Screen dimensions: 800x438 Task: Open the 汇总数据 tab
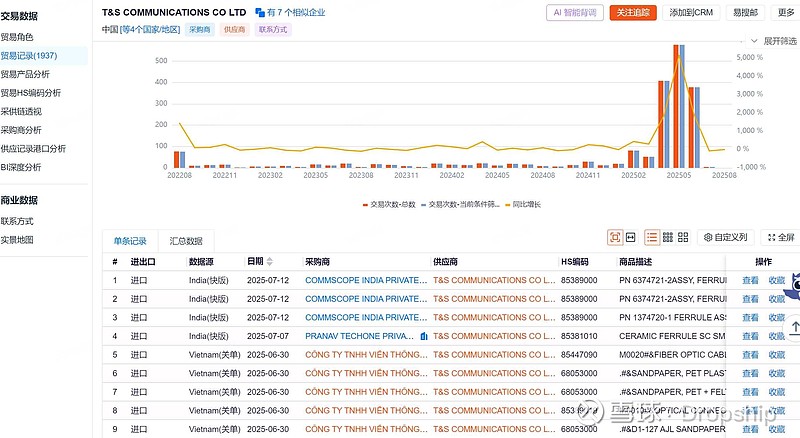(186, 241)
